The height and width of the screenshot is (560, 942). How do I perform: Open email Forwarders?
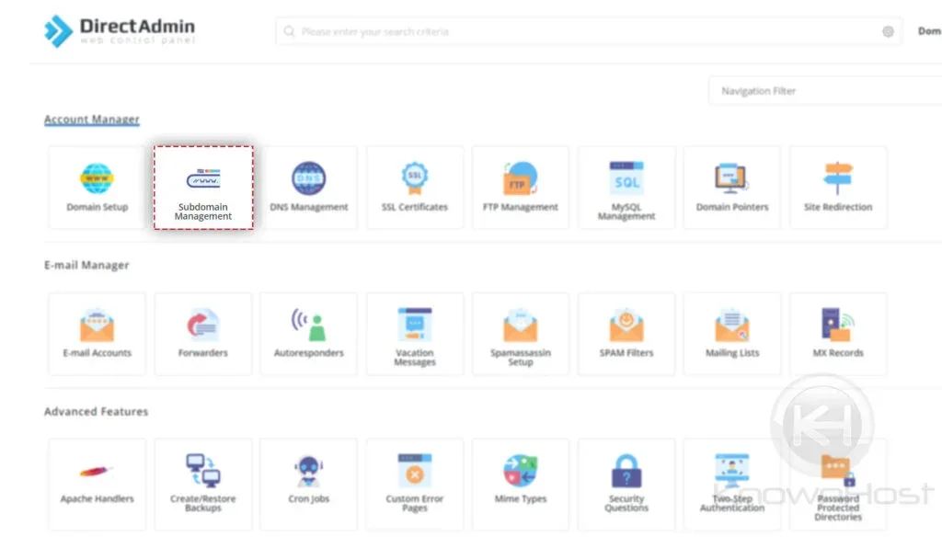tap(203, 334)
